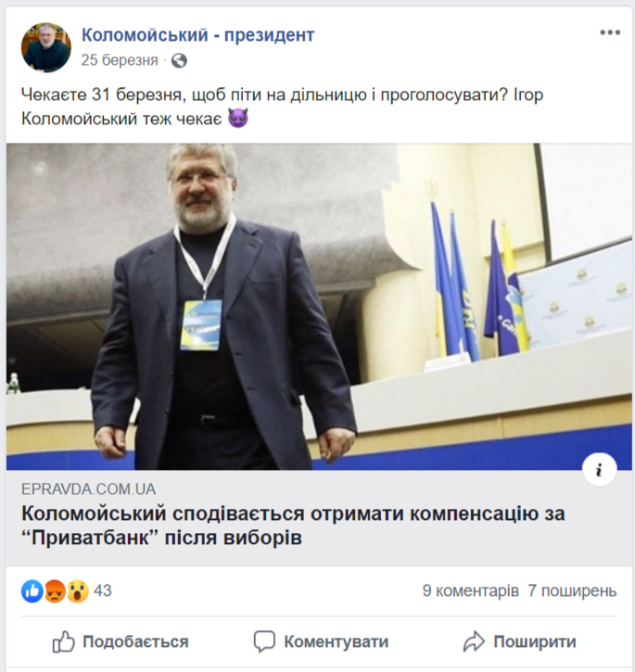The height and width of the screenshot is (672, 635).
Task: Click the wow face reaction icon
Action: pyautogui.click(x=78, y=591)
